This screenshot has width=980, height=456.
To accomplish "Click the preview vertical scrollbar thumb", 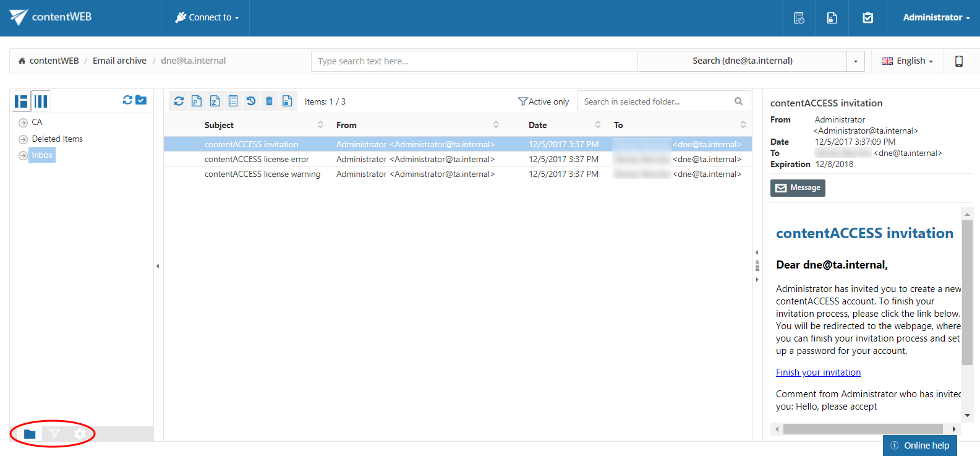I will (968, 292).
